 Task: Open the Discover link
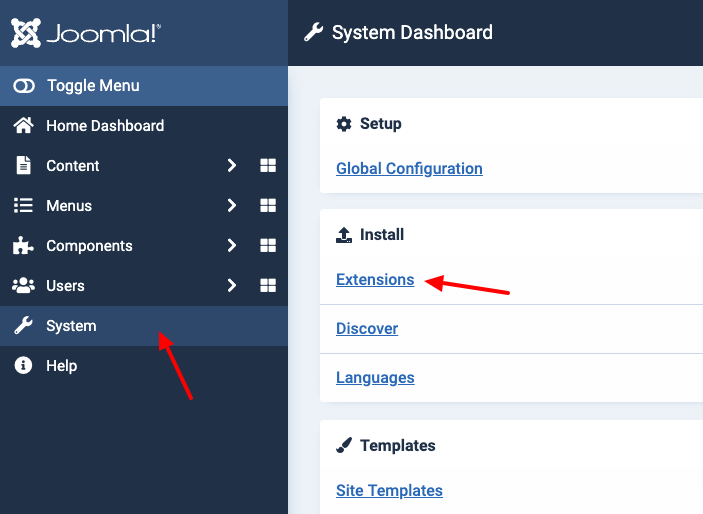[367, 328]
